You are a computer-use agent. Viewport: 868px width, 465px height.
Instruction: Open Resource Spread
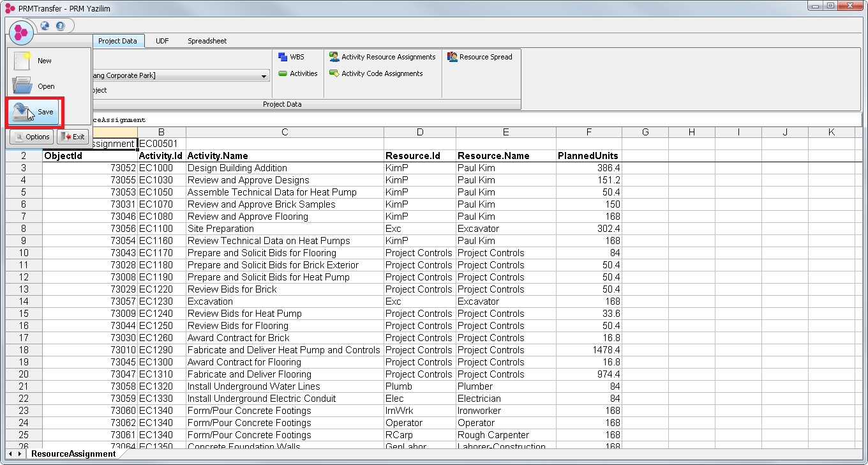[x=479, y=57]
